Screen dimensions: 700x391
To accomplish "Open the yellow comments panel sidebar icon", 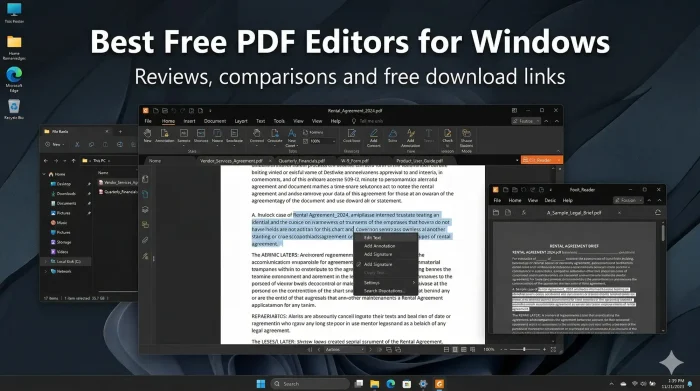I will [x=145, y=225].
